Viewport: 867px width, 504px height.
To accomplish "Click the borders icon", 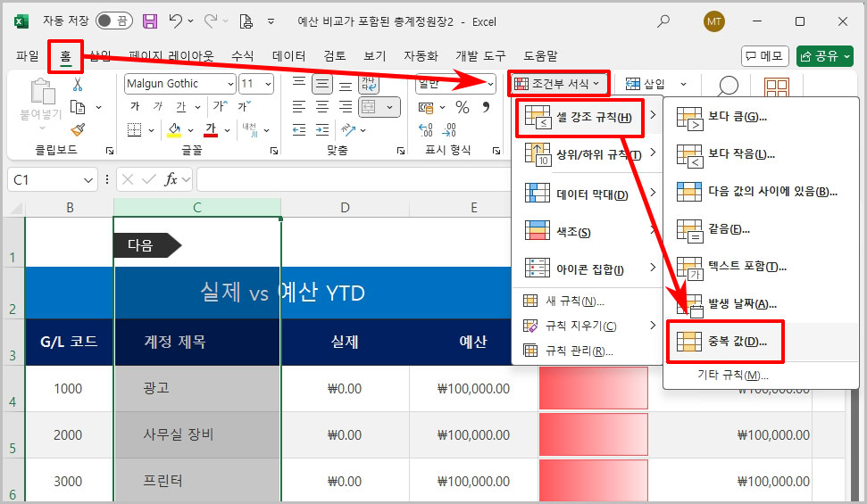I will tap(134, 130).
